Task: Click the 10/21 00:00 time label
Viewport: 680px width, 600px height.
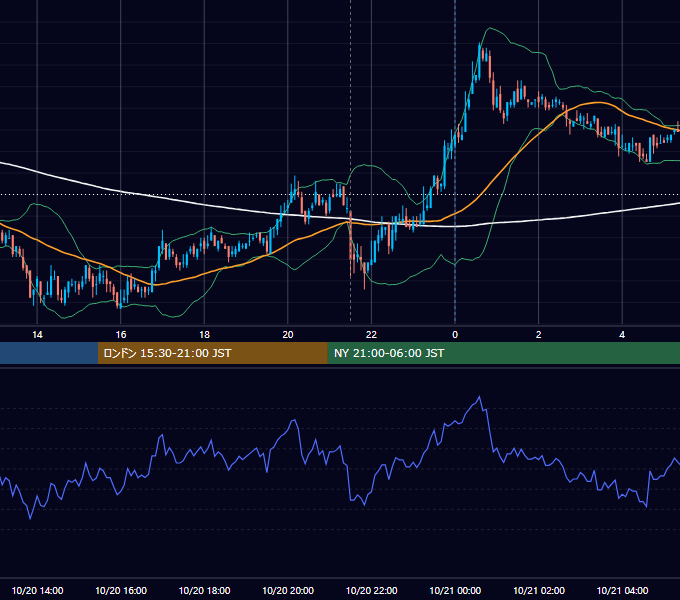Action: 455,590
